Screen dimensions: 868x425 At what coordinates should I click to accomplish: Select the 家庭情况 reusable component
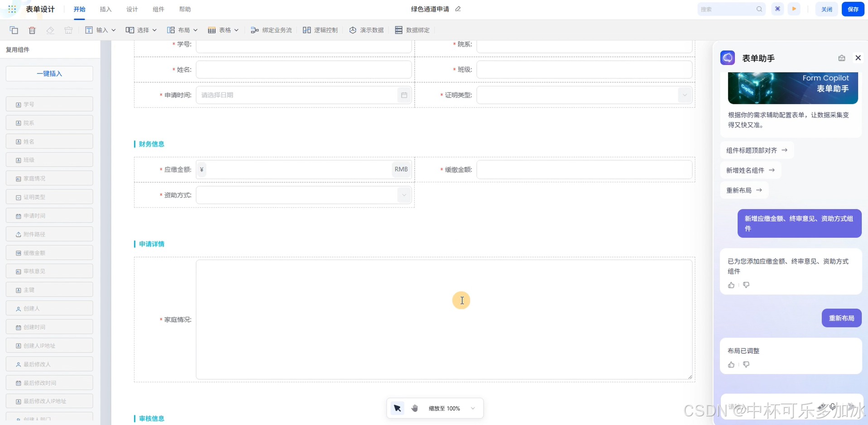click(x=49, y=178)
